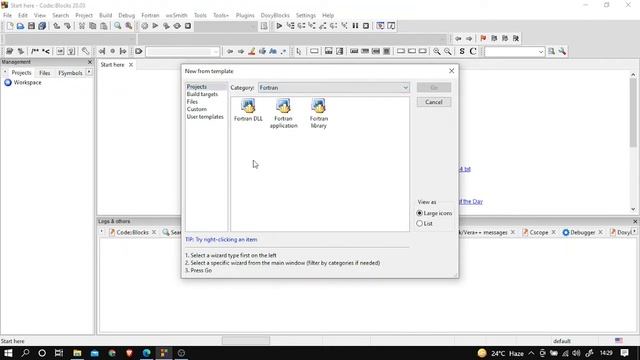This screenshot has width=640, height=360.
Task: Switch to the Debugger log tab
Action: click(x=582, y=232)
